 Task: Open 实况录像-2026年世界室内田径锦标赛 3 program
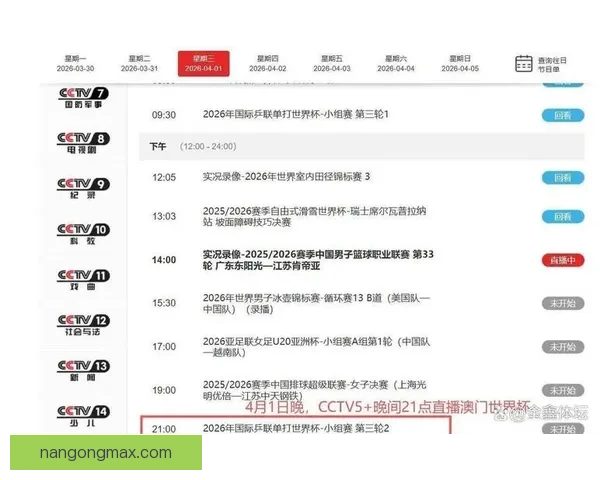coord(286,177)
